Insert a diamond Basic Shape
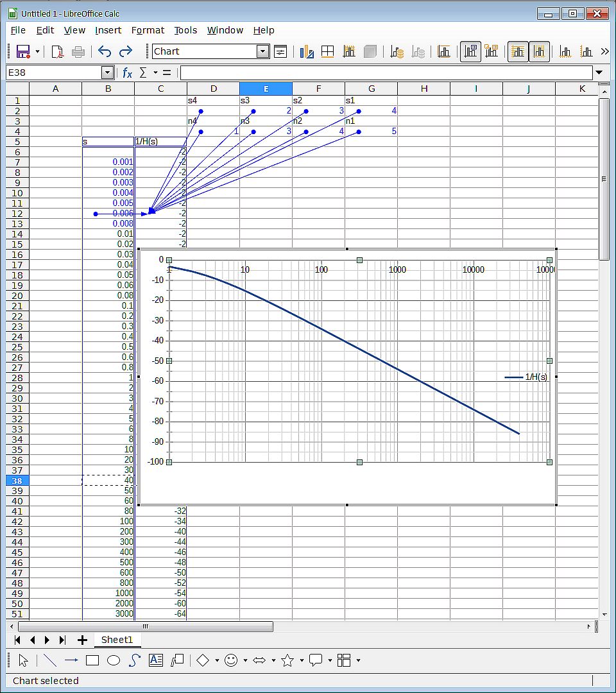Screen dimensions: 616x693 203,660
